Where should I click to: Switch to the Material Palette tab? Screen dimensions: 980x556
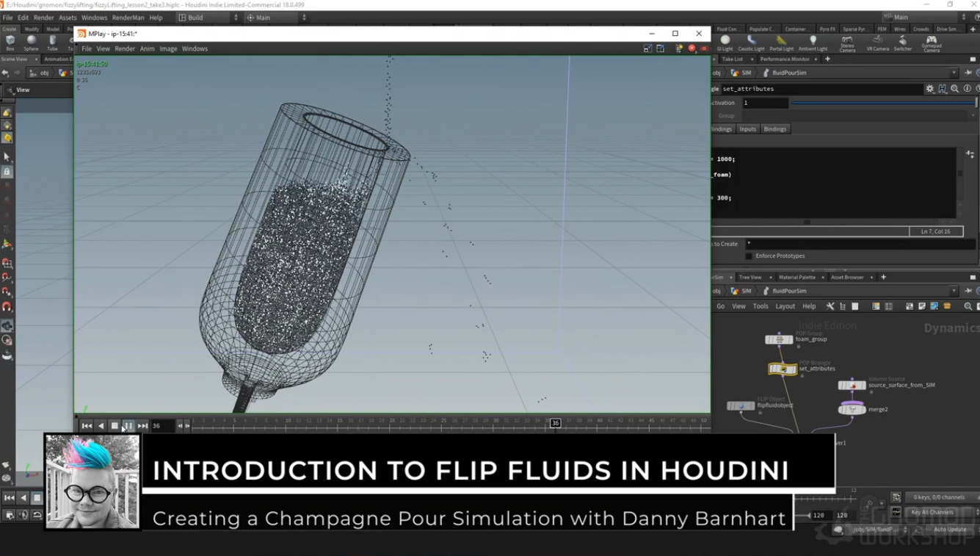click(797, 278)
